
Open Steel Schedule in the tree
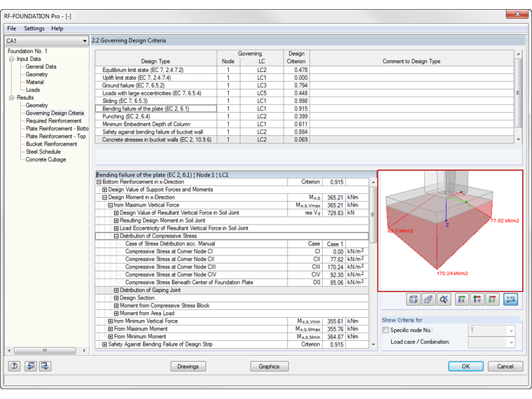click(x=43, y=152)
